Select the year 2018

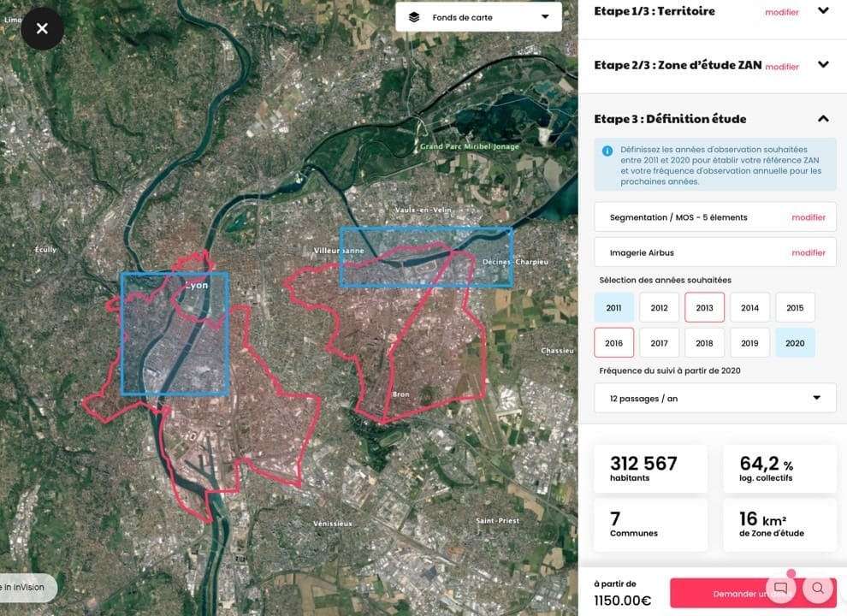[704, 343]
